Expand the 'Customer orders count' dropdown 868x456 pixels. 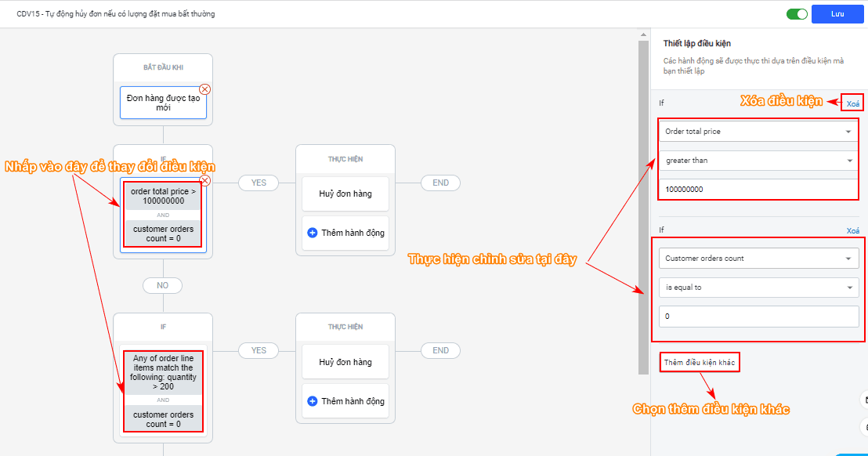758,259
